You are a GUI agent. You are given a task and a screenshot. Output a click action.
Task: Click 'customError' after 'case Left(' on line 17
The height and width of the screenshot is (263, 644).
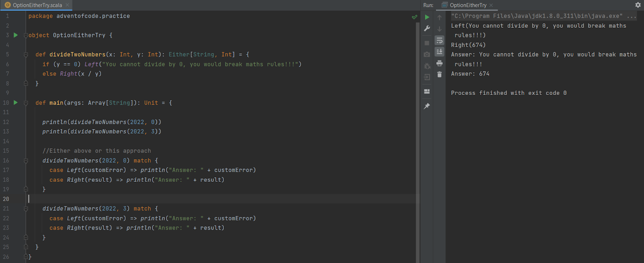pos(104,170)
